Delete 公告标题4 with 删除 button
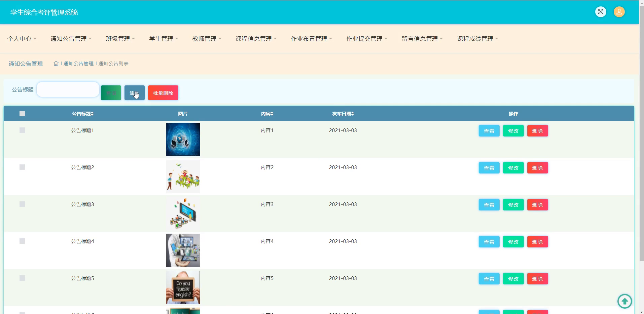644x314 pixels. 538,242
